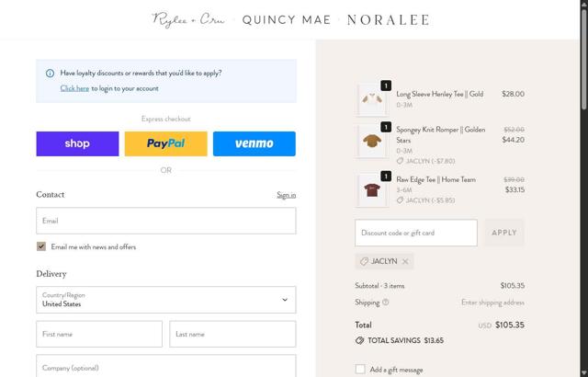Follow the 'Click here' login link

coord(74,88)
